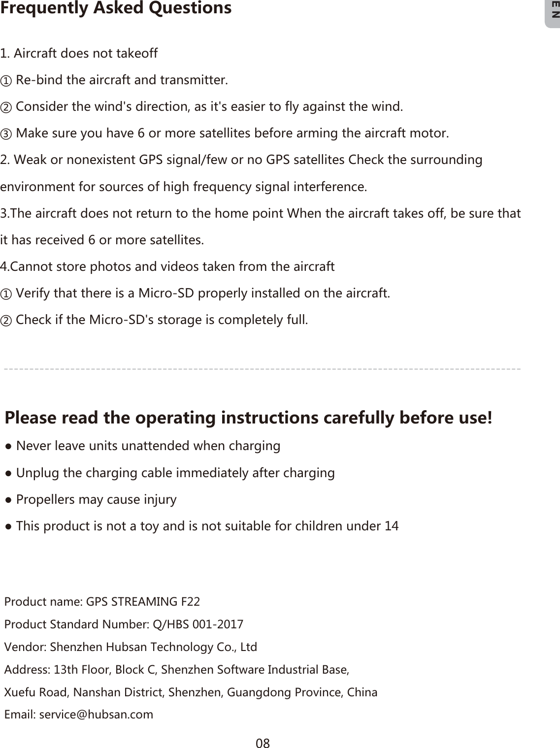
Task: Click the circled 2 before 'Consider the wind's direction'
Action: [7, 107]
